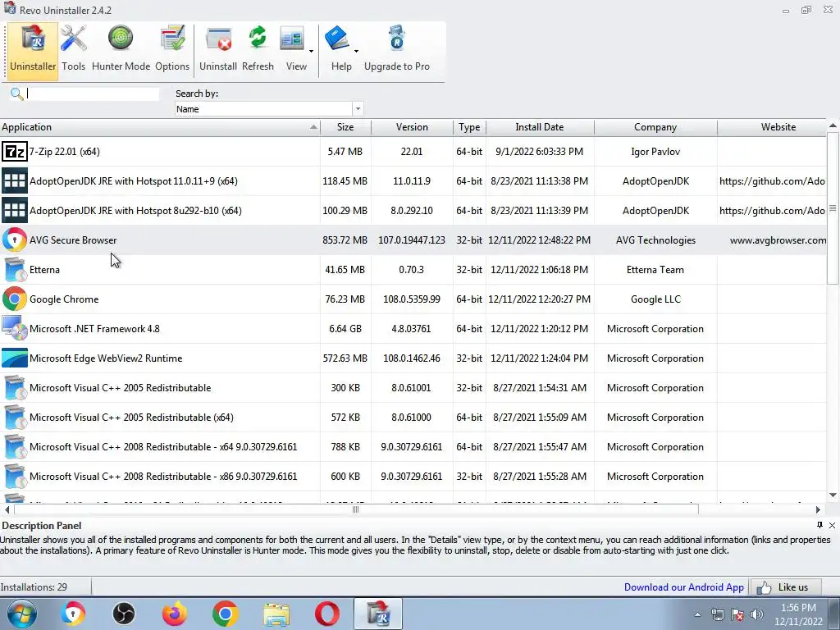Click the 6.64 GB size cell
840x630 pixels.
(x=345, y=328)
